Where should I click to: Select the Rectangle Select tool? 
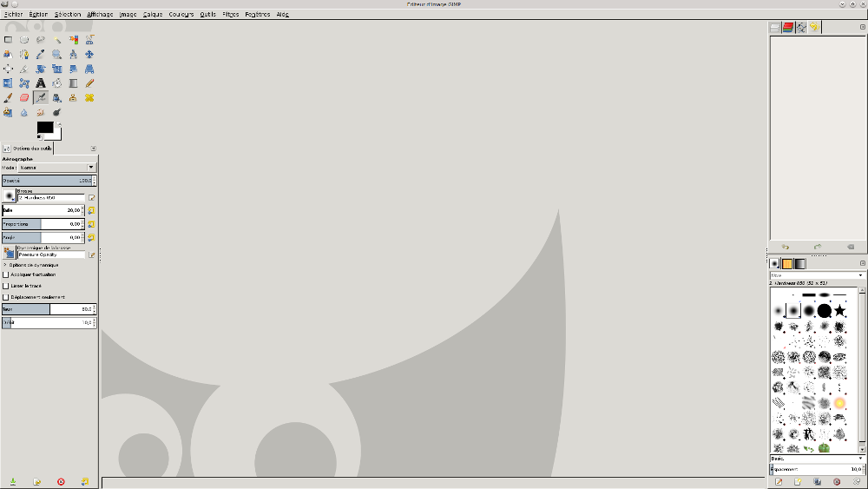point(8,40)
